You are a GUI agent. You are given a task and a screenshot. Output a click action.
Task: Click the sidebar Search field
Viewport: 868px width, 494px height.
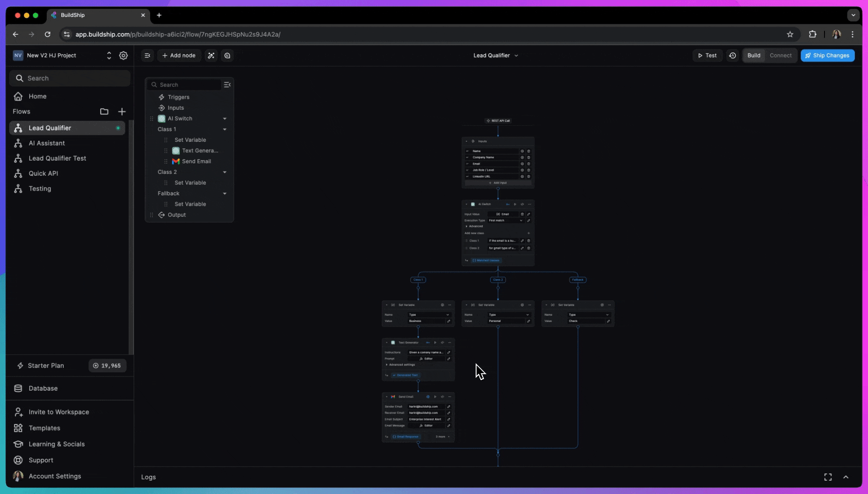(70, 78)
